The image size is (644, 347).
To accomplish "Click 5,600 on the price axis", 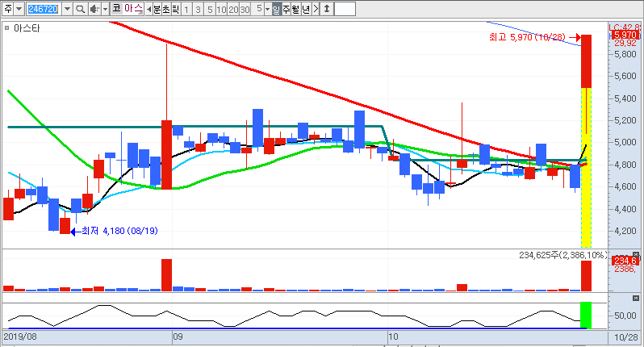I will [625, 77].
